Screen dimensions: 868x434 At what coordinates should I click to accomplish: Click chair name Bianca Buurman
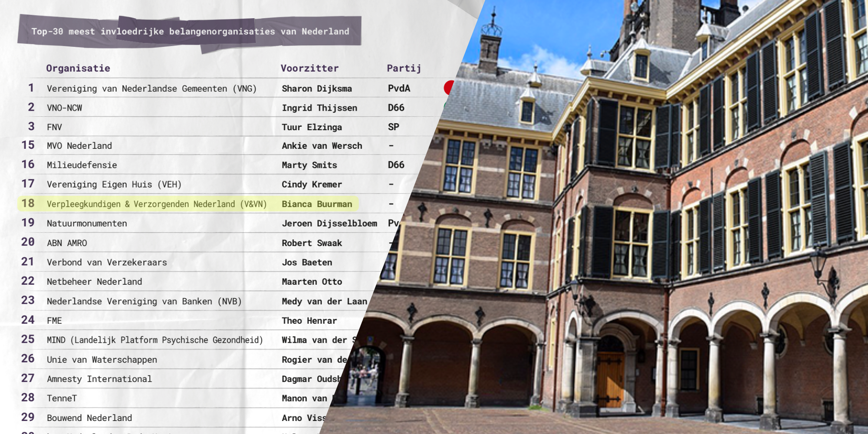point(317,204)
